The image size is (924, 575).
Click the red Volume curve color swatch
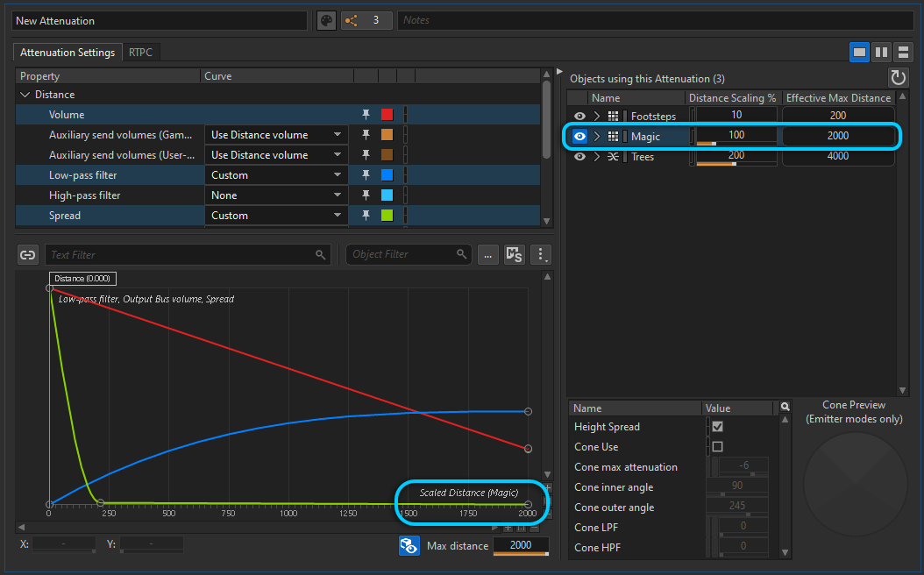coord(387,114)
